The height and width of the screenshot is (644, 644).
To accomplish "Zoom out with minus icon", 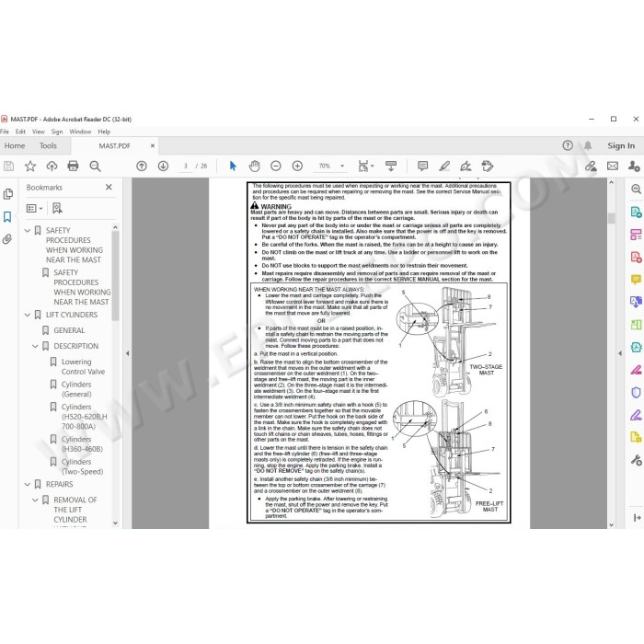I will 276,166.
